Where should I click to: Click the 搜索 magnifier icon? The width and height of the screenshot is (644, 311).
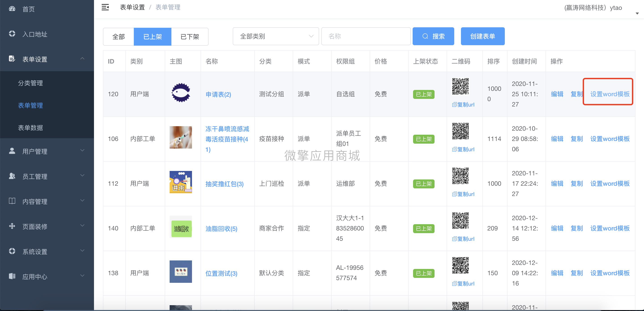425,36
